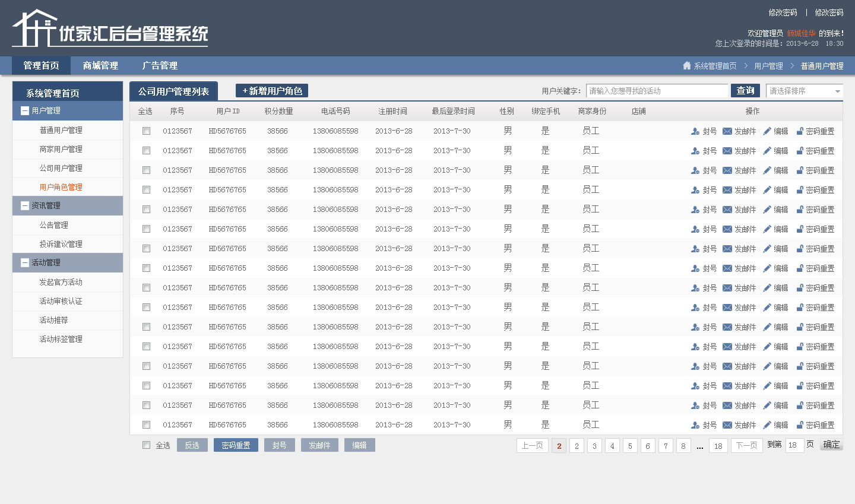Go to page 3 in pagination
The height and width of the screenshot is (504, 855).
coord(594,446)
